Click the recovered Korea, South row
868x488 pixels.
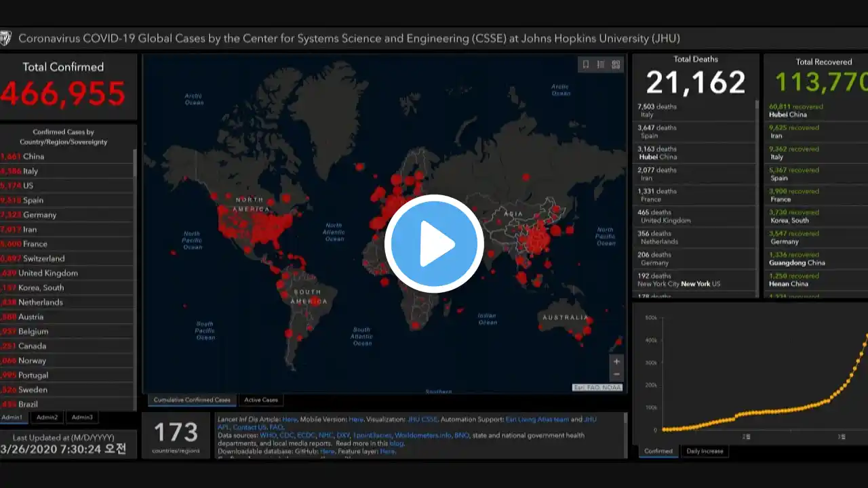816,216
